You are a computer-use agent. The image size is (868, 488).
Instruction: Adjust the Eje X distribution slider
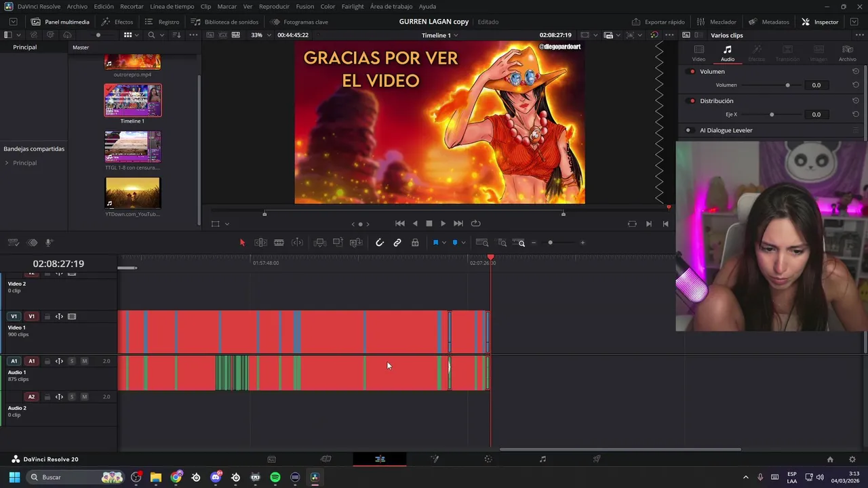[771, 115]
